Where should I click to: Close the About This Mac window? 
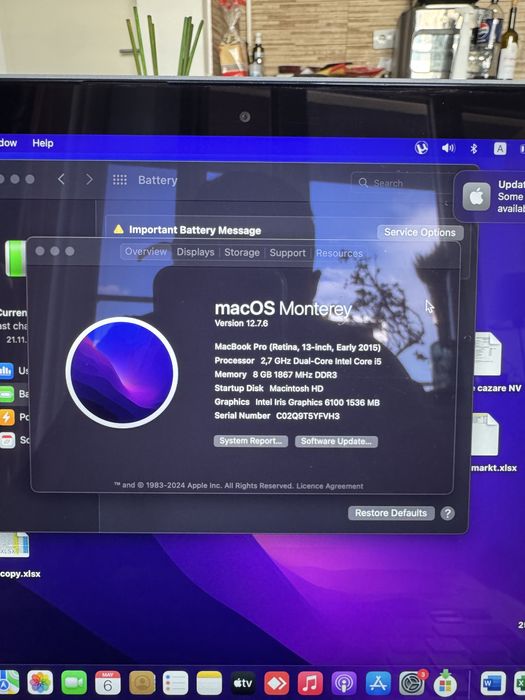(40, 251)
